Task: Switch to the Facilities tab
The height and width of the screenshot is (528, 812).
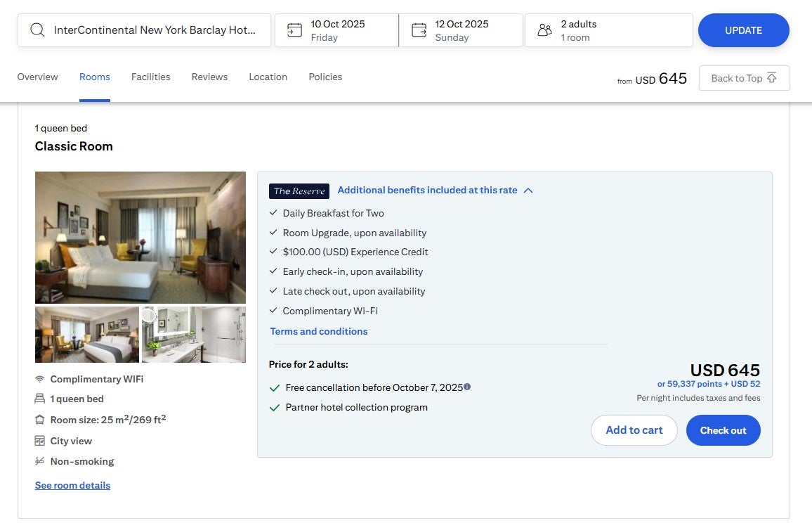Action: (151, 77)
